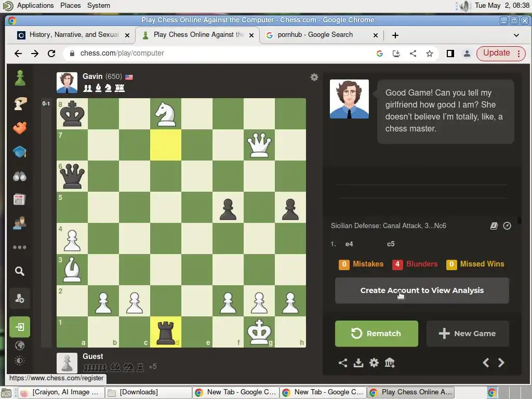The width and height of the screenshot is (532, 399).
Task: Click the share game icon
Action: tap(343, 363)
